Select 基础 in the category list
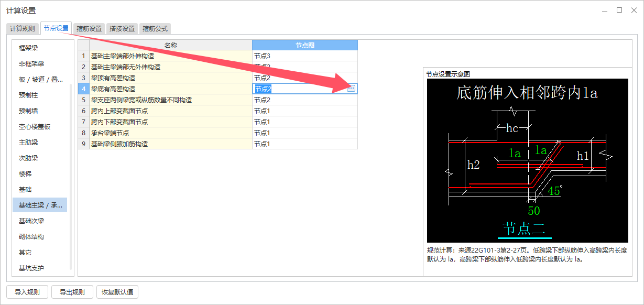Image resolution: width=644 pixels, height=305 pixels. coord(40,189)
